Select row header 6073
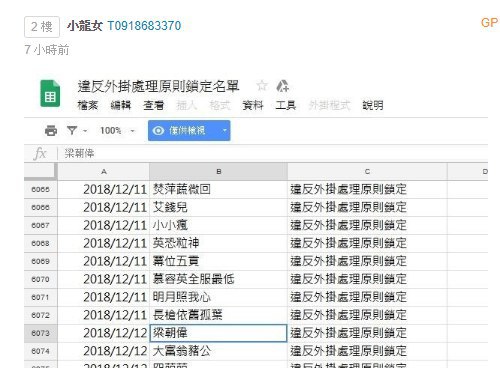Viewport: 500px width, 368px height. tap(40, 333)
